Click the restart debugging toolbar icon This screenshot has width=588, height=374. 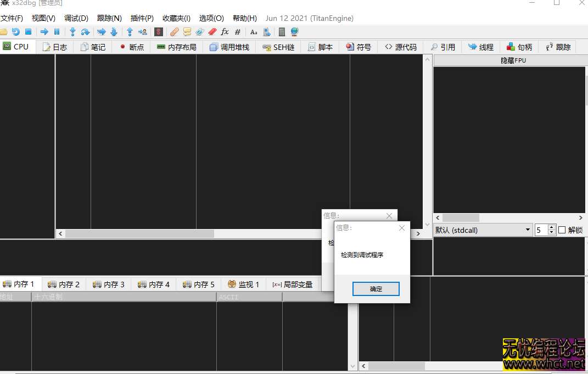pos(15,32)
